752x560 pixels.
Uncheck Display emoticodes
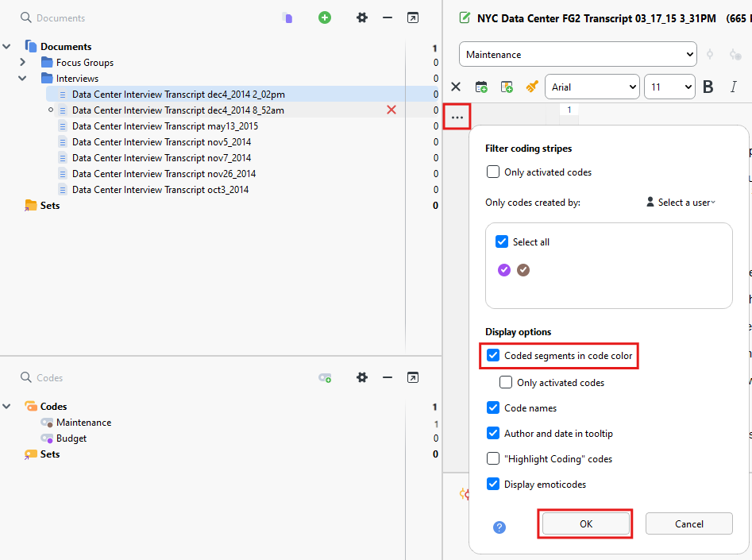493,484
